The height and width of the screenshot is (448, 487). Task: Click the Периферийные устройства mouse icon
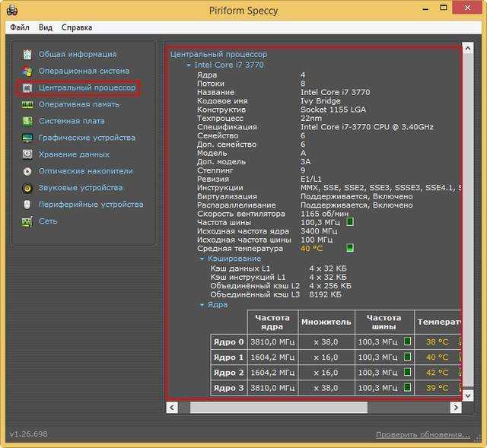tap(27, 205)
